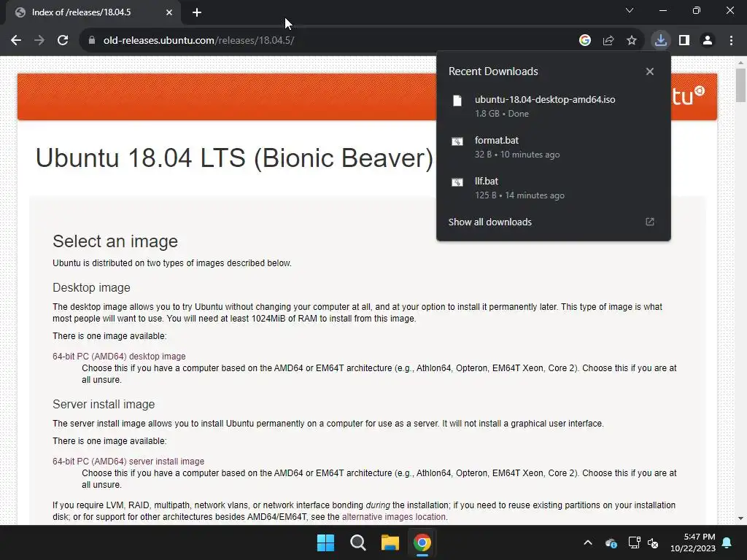Toggle the Downloads toolbar icon
This screenshot has width=747, height=560.
660,41
